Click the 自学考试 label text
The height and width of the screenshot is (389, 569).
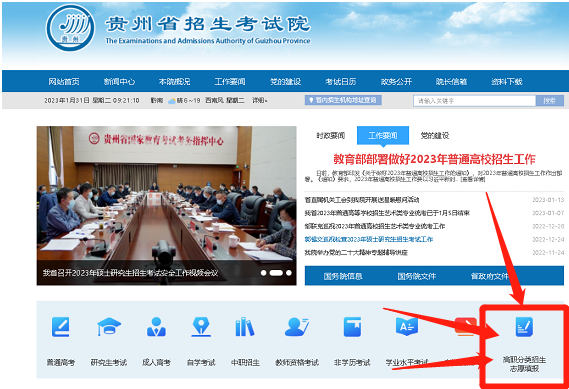point(201,362)
